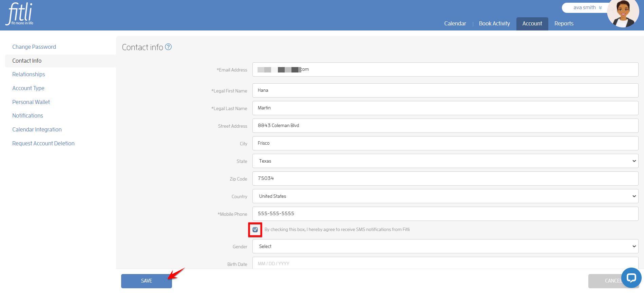The image size is (644, 293).
Task: Click the SMS consent text label
Action: point(337,229)
